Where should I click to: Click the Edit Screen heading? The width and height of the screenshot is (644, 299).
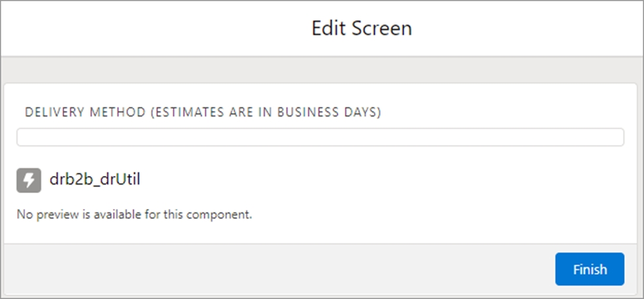[x=361, y=28]
